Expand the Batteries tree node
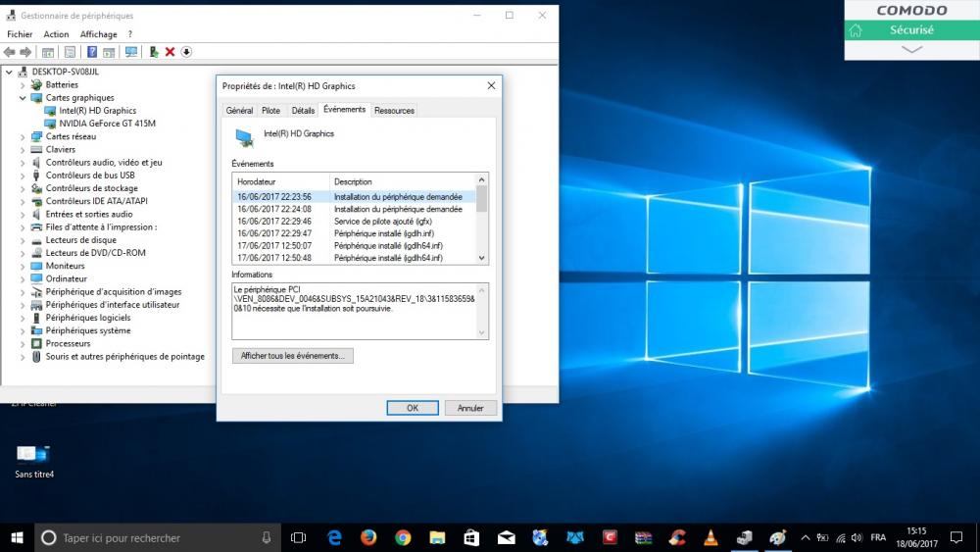Image resolution: width=980 pixels, height=552 pixels. 24,85
